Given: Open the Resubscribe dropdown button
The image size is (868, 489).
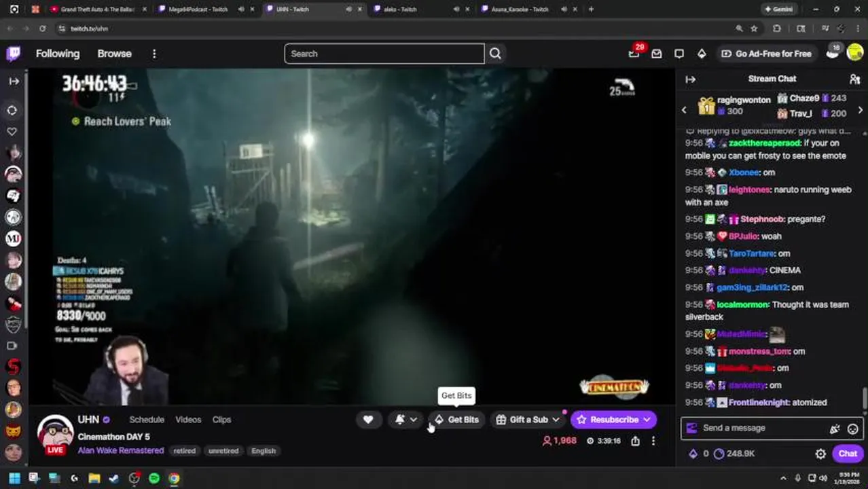Looking at the screenshot, I should pyautogui.click(x=614, y=420).
